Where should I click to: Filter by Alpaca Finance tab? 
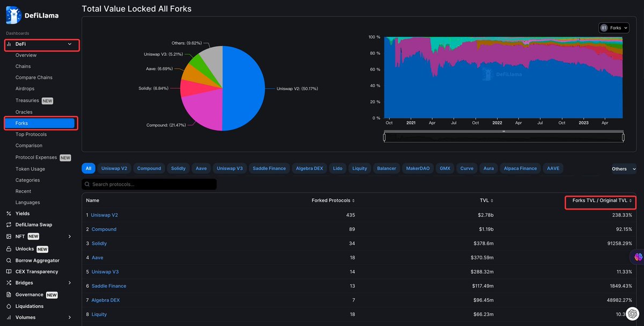pyautogui.click(x=520, y=168)
